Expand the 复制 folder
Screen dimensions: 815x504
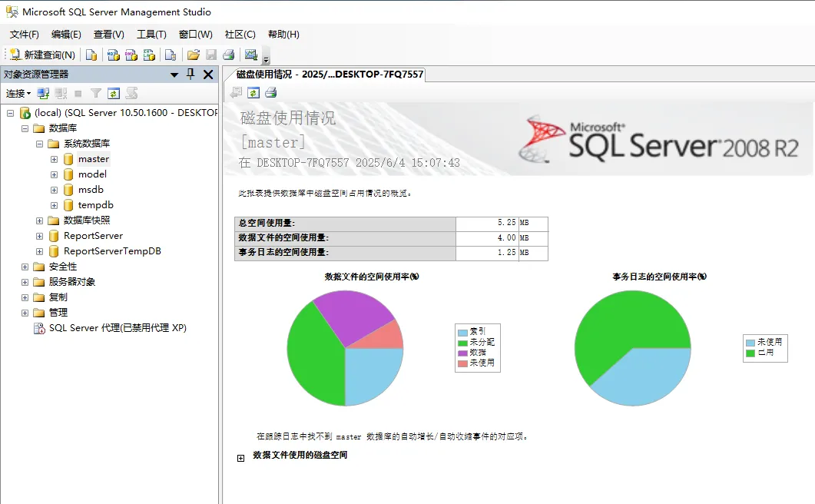pyautogui.click(x=25, y=297)
